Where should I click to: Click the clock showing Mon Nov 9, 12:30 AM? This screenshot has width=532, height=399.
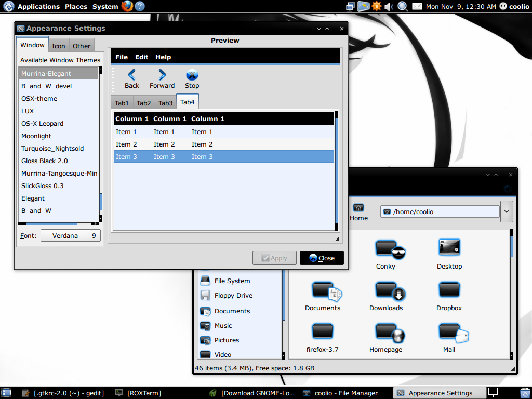pos(461,6)
